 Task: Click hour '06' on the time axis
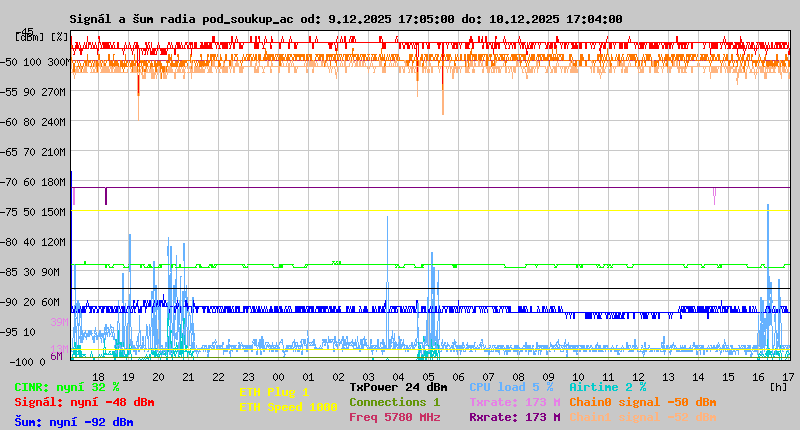click(x=458, y=377)
